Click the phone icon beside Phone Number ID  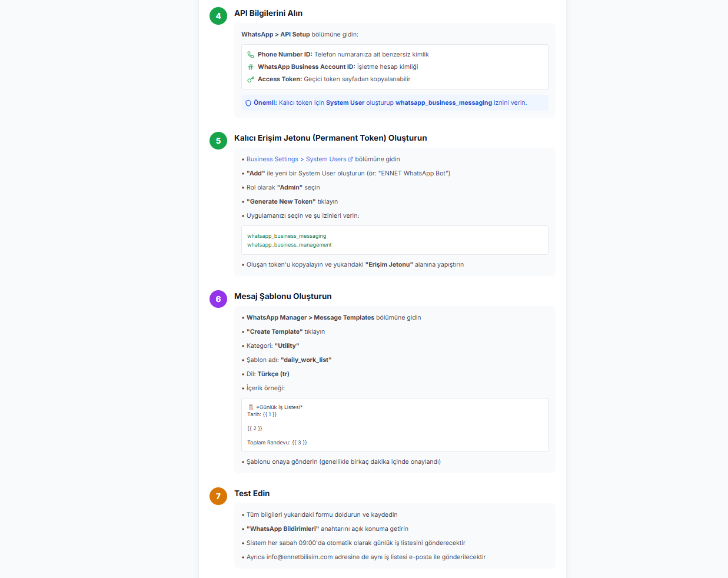[251, 55]
